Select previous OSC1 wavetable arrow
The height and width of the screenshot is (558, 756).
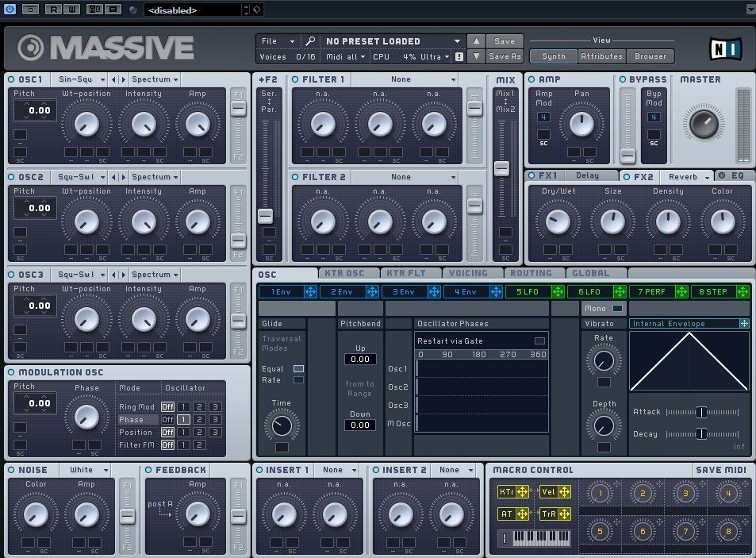113,79
